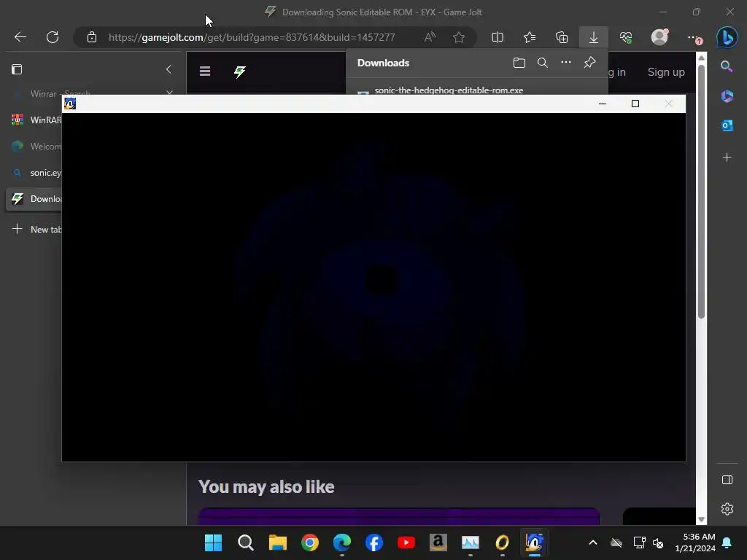Collapse the vertical tabs pane
The height and width of the screenshot is (560, 747).
click(169, 69)
